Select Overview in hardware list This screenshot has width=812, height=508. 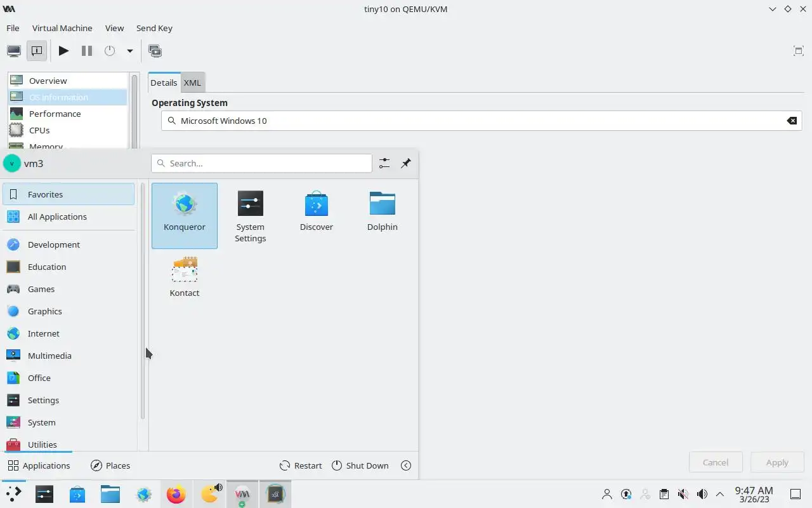pyautogui.click(x=68, y=81)
